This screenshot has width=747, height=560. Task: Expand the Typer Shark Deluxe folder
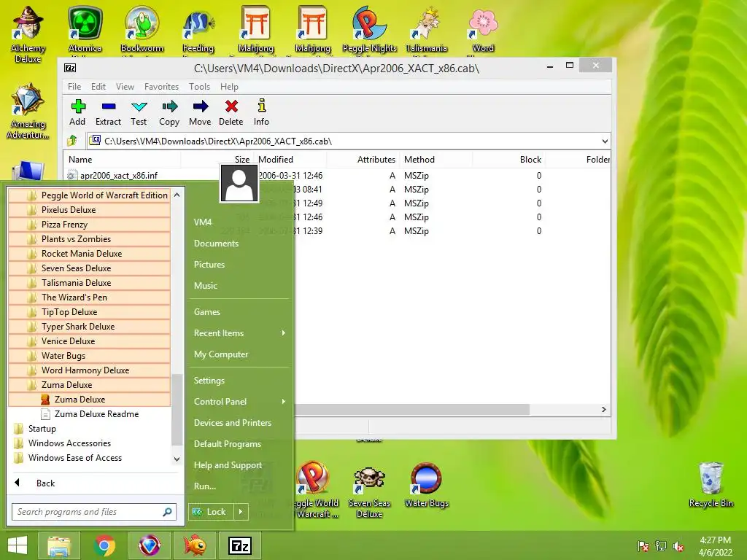pos(90,327)
